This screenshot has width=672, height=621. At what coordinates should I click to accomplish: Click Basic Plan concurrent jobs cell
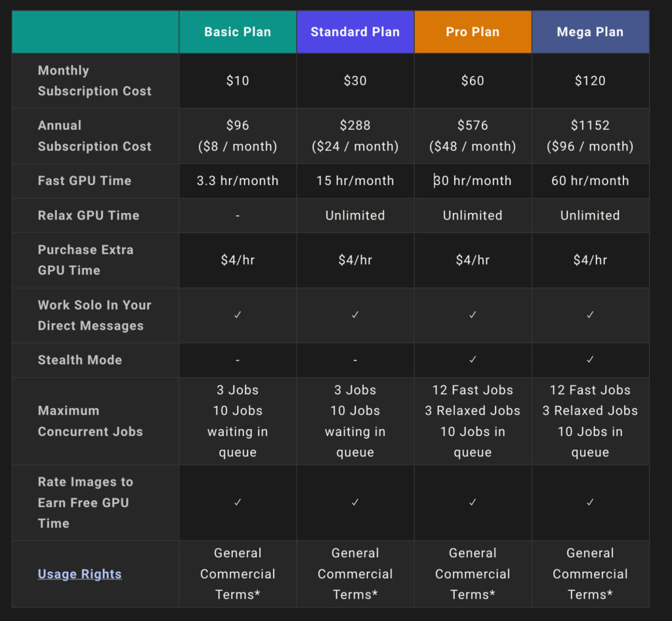tap(238, 421)
